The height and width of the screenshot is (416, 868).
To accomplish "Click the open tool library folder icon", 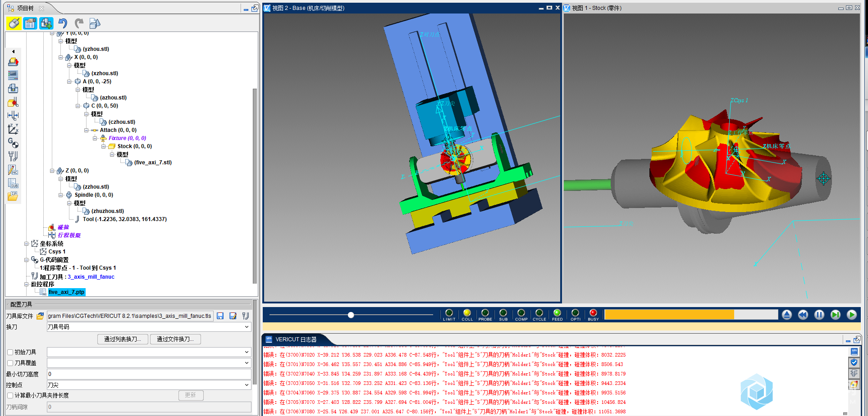I will [x=40, y=316].
